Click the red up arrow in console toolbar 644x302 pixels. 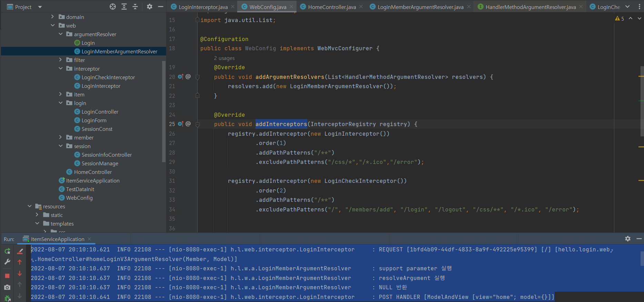tap(20, 262)
